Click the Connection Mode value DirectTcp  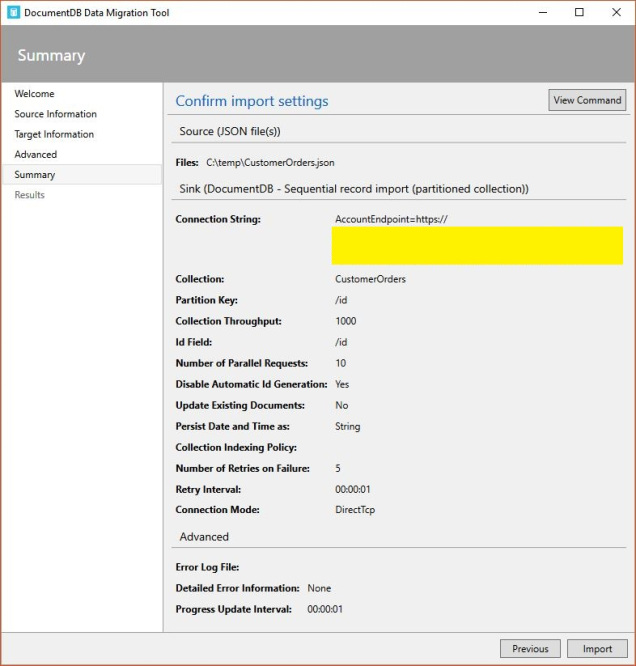coord(355,510)
